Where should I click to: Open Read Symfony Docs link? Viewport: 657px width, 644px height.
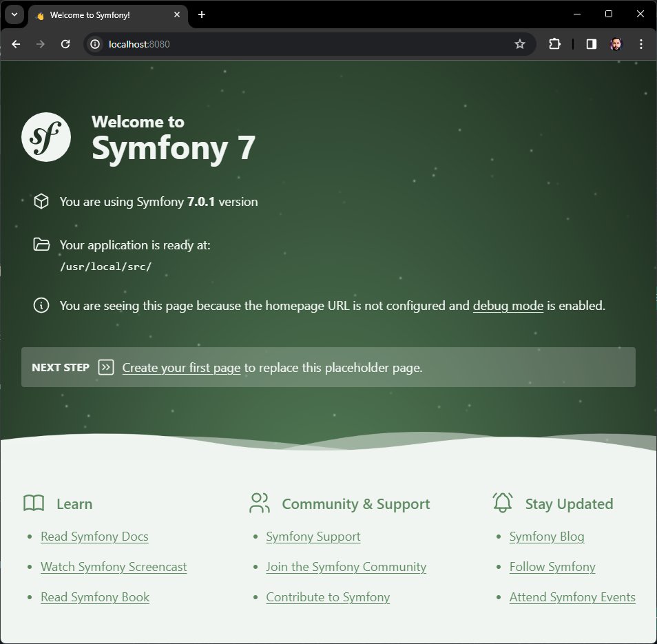click(x=95, y=537)
